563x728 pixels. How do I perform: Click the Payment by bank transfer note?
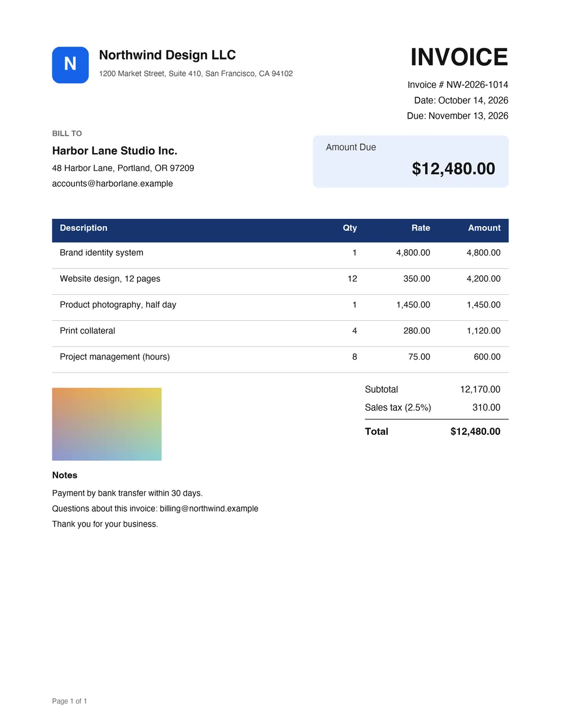coord(127,493)
